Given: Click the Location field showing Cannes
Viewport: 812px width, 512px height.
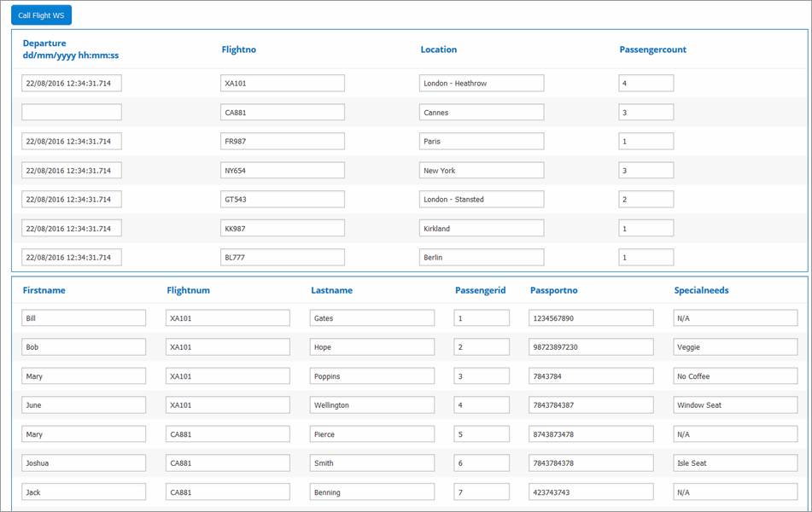Looking at the screenshot, I should pos(482,113).
